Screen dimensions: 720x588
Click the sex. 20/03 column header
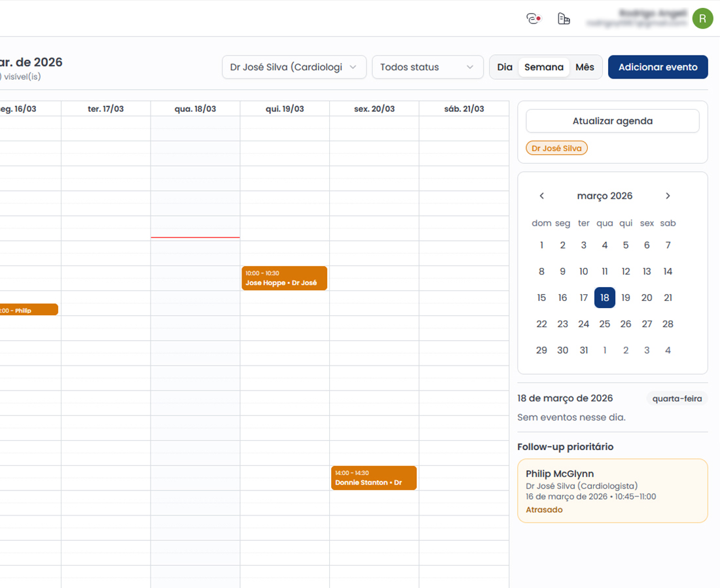point(374,109)
